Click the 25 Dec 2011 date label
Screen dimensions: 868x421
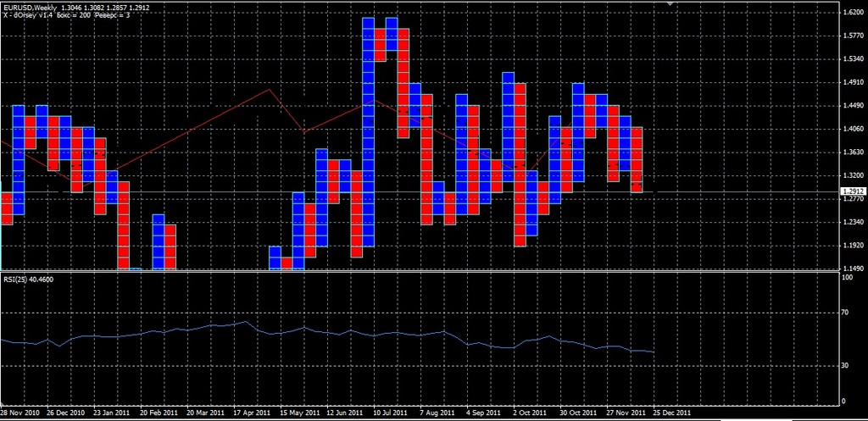pos(671,413)
